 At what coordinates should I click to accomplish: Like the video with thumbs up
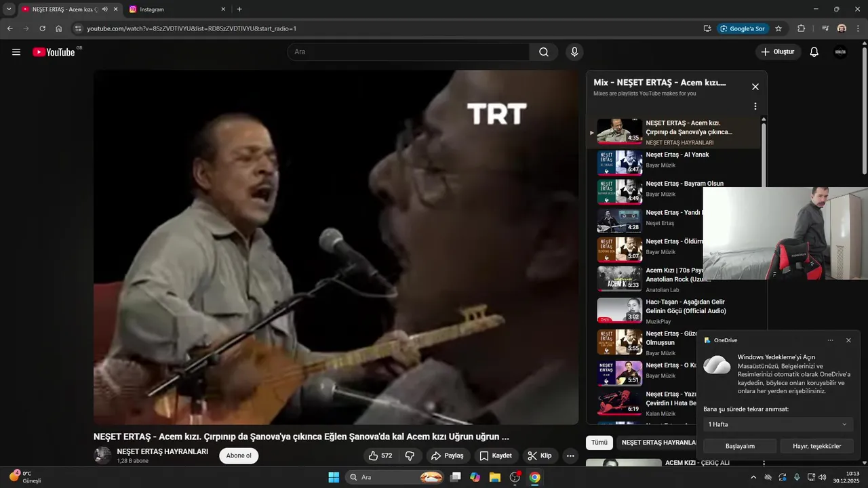[x=380, y=455]
